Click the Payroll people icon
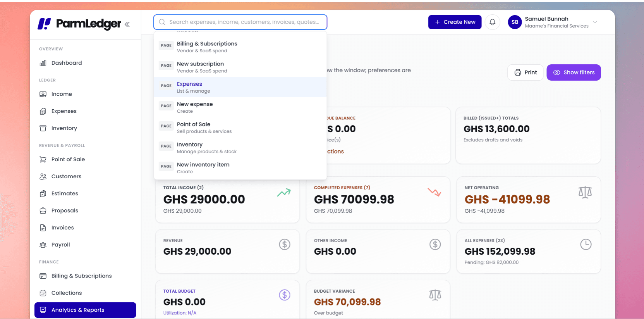 click(x=43, y=245)
